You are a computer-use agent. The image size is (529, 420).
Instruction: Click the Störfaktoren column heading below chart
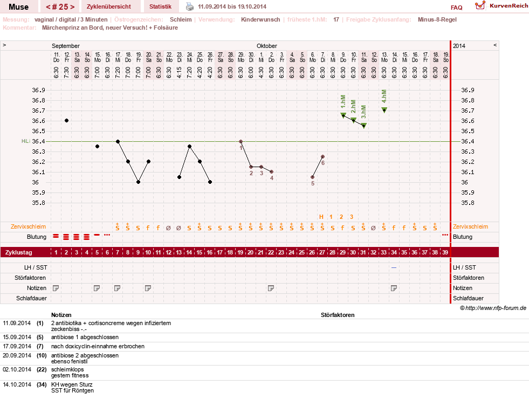point(338,315)
